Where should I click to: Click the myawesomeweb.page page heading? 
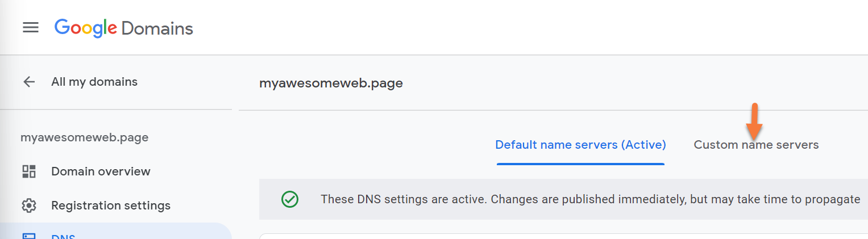[331, 83]
